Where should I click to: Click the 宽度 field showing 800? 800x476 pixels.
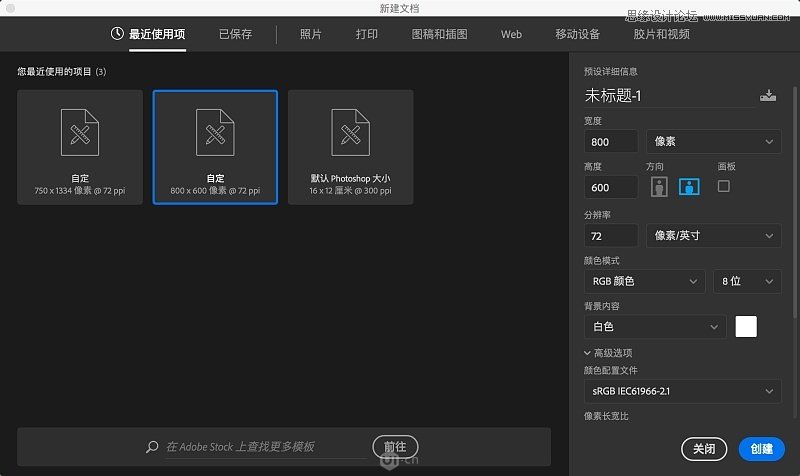point(611,142)
